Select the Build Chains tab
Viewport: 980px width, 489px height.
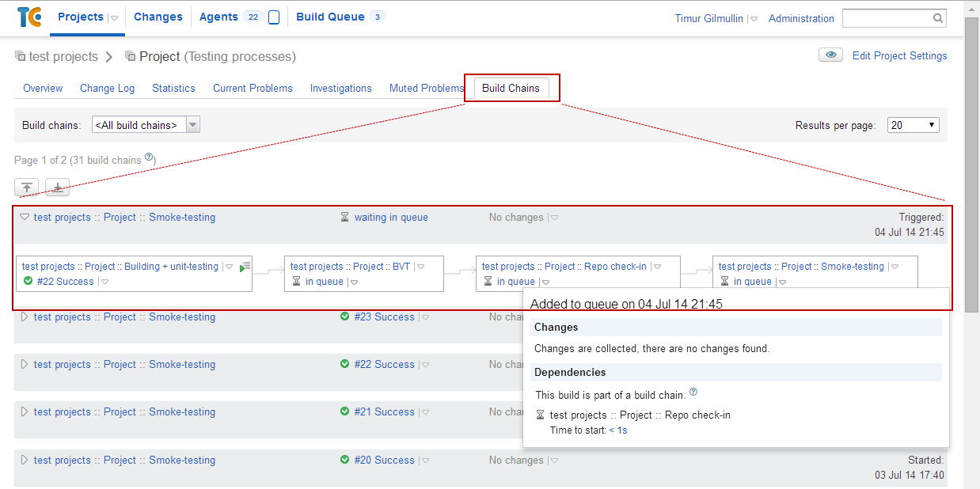pyautogui.click(x=511, y=88)
